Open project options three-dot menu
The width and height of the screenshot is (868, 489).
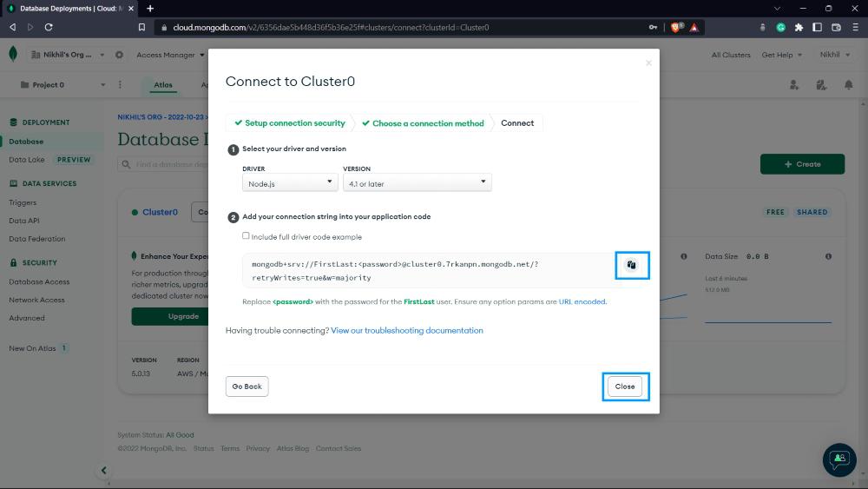pyautogui.click(x=120, y=85)
